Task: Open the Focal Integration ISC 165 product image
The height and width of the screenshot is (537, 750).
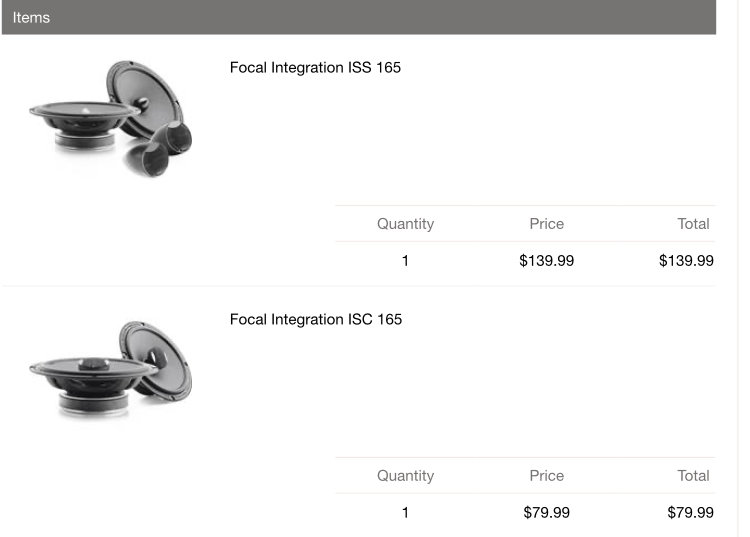Action: point(110,371)
